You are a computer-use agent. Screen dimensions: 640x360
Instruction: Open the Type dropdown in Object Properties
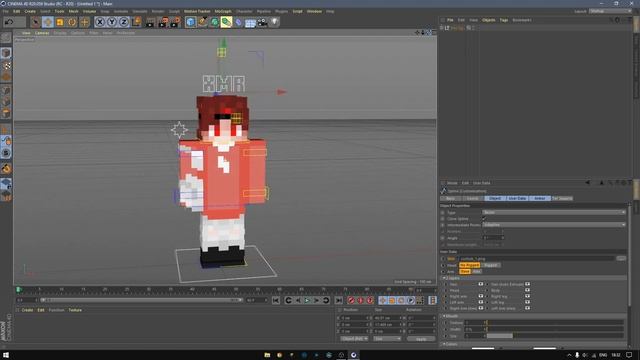click(x=553, y=212)
